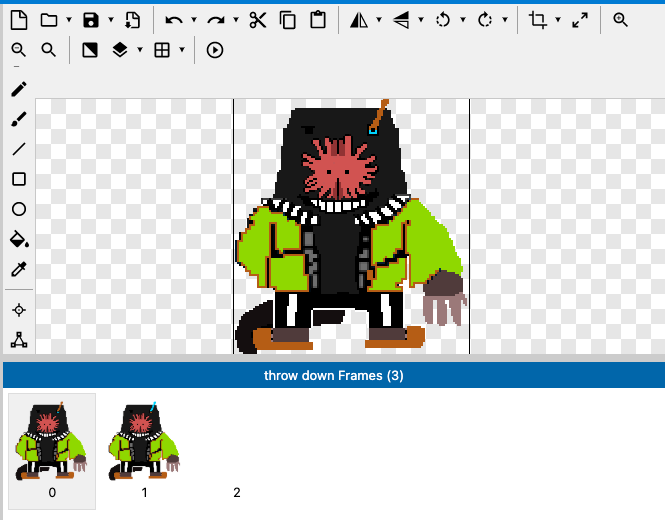The width and height of the screenshot is (665, 520).
Task: Select frame 0 thumbnail
Action: (x=52, y=451)
